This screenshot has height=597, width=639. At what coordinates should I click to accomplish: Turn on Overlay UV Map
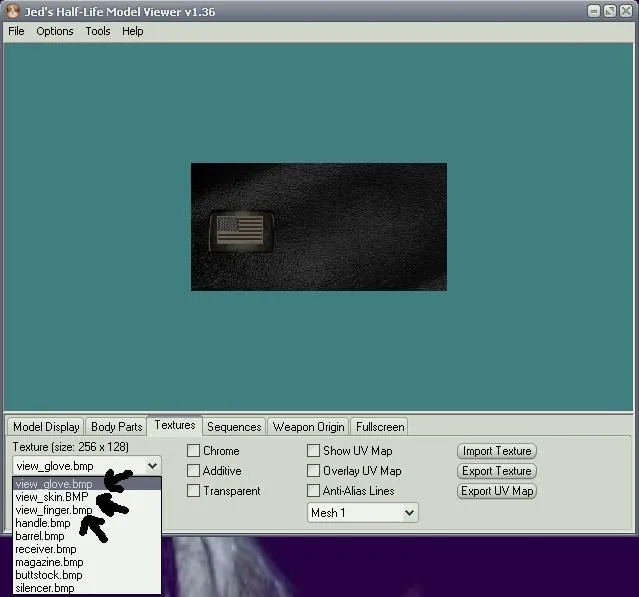(314, 471)
